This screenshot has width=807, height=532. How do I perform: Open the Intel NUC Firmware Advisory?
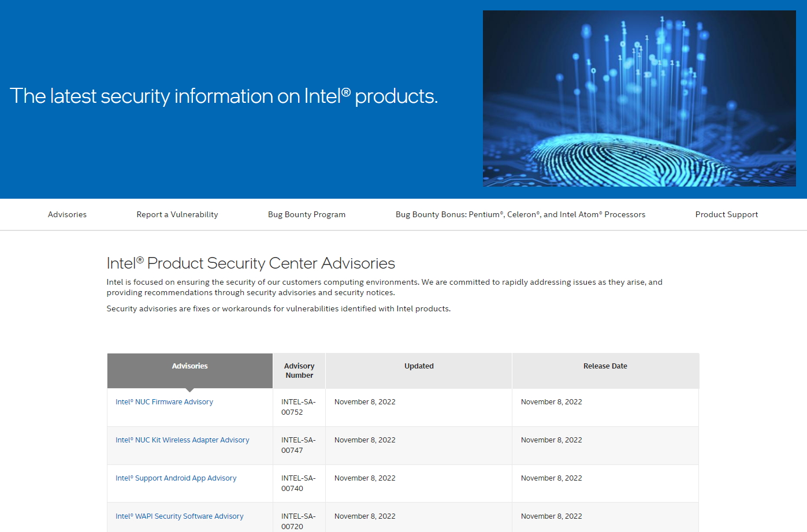(x=164, y=401)
